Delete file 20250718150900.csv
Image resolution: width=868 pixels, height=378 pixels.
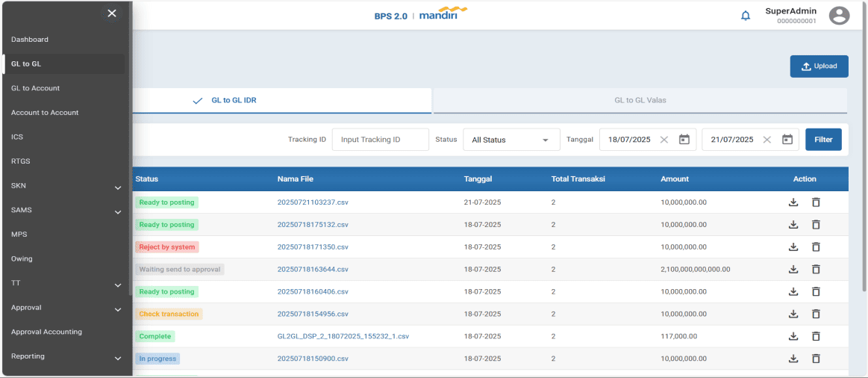point(816,359)
